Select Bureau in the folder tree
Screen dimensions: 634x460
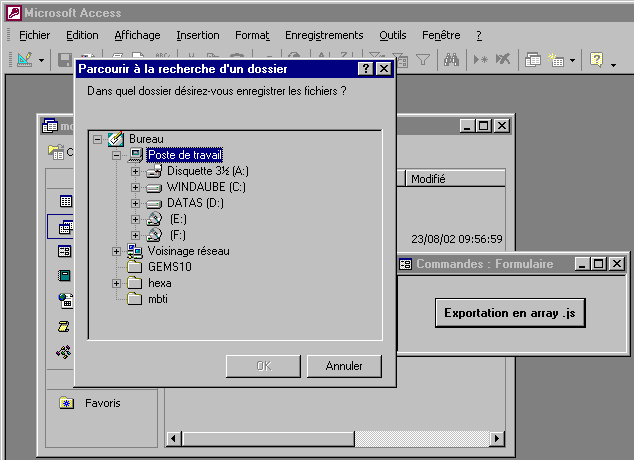pos(146,139)
